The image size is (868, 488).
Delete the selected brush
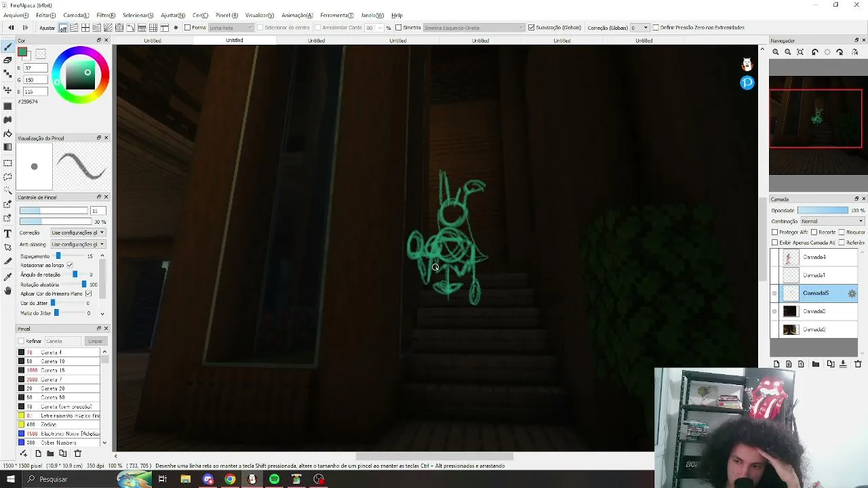[x=77, y=453]
